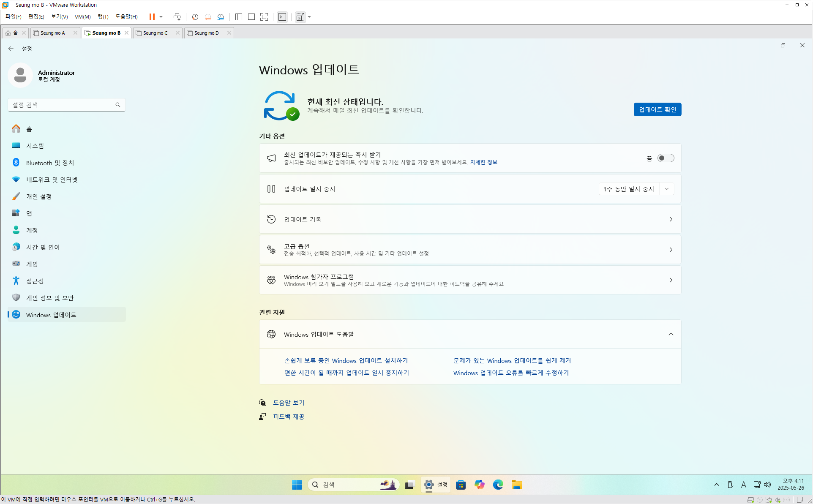Click 업데이트 확인 button

[x=657, y=109]
